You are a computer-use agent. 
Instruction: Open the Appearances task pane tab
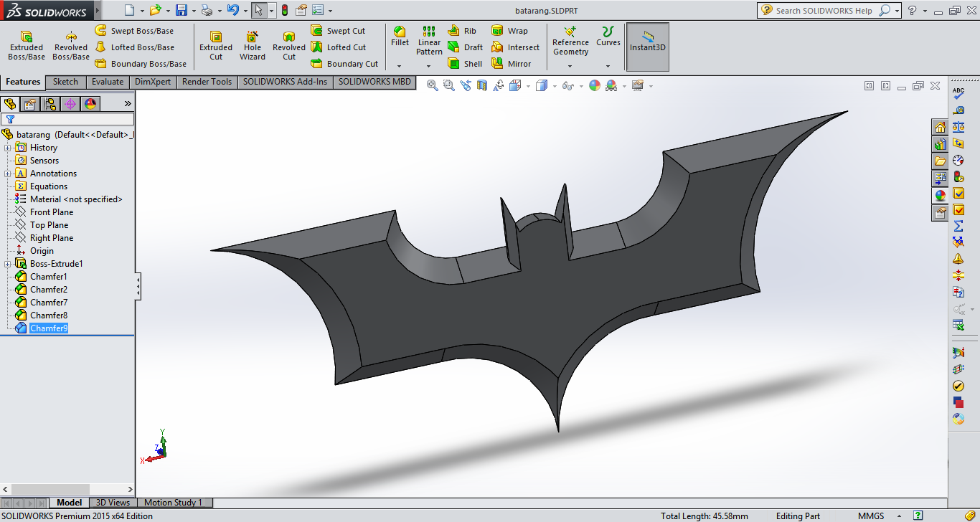tap(940, 195)
